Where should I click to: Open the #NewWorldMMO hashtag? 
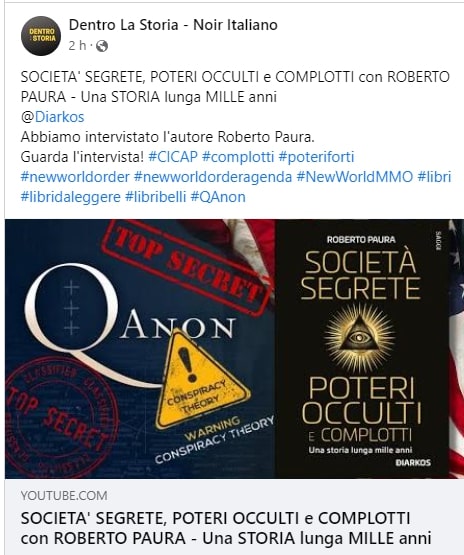pyautogui.click(x=355, y=177)
